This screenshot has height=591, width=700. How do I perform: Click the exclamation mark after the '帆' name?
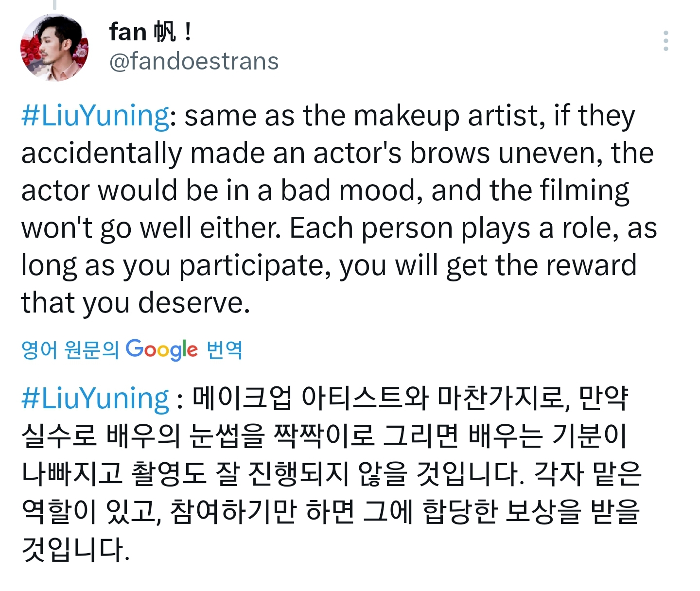point(188,32)
